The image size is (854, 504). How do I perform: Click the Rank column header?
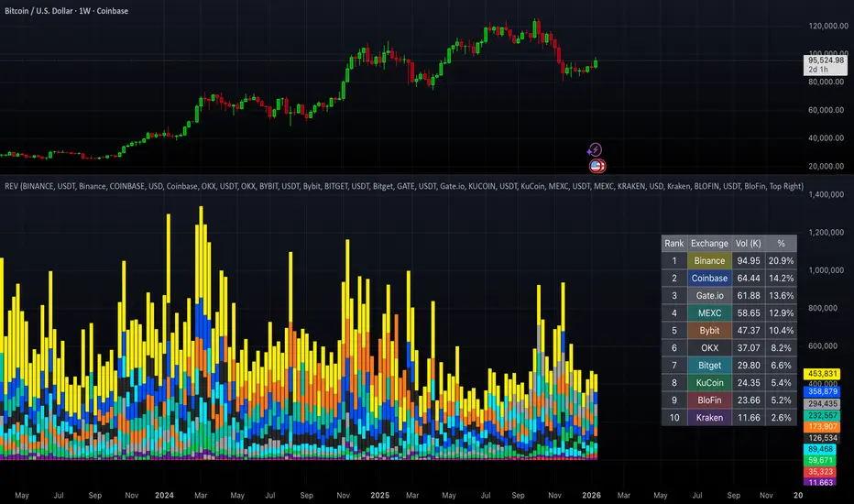click(673, 244)
